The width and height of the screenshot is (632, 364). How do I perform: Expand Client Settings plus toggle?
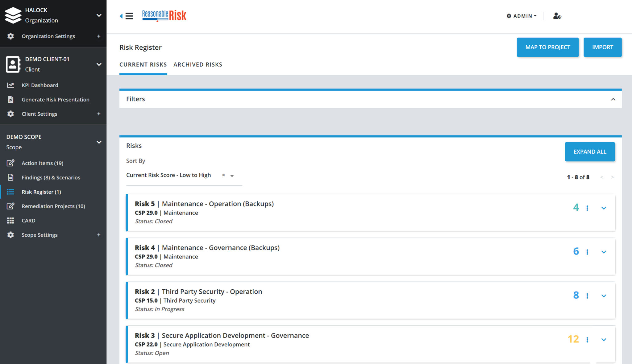99,114
